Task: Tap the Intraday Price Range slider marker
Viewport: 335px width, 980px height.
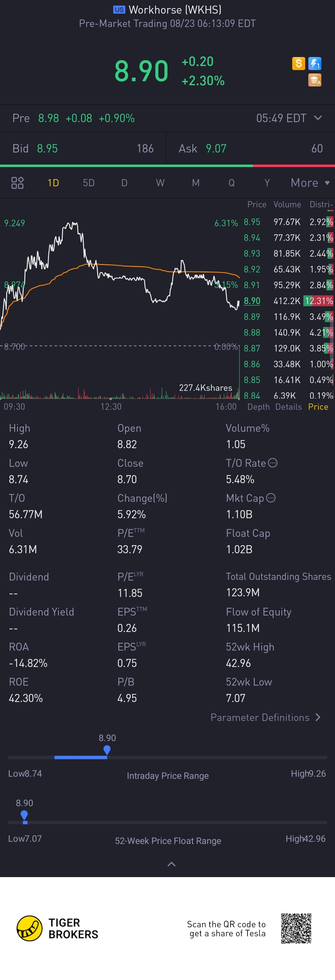Action: coord(107,750)
